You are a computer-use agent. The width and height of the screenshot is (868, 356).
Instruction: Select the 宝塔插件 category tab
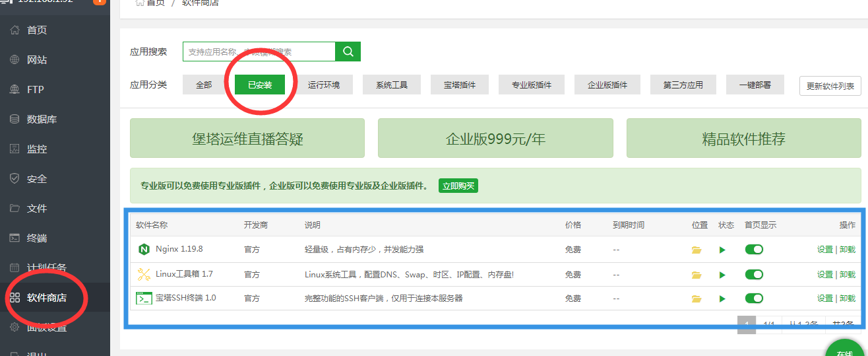point(460,85)
